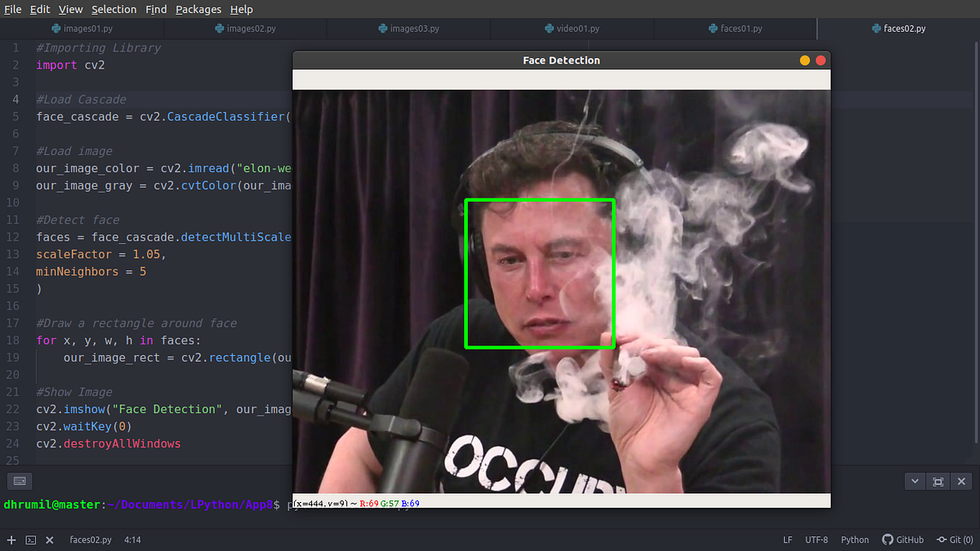Maximize the terminal panel
Image resolution: width=980 pixels, height=551 pixels.
(938, 482)
